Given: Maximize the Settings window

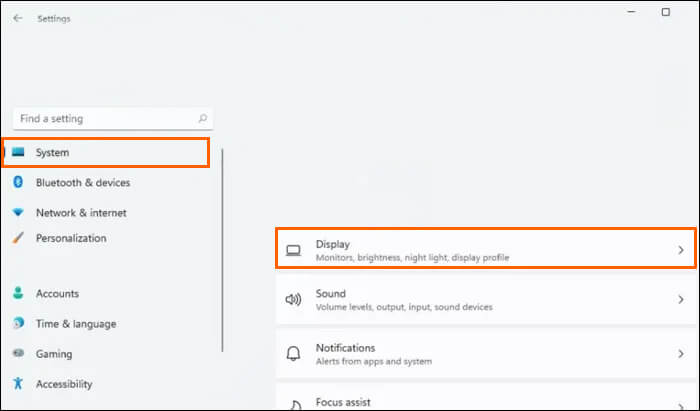Looking at the screenshot, I should tap(666, 12).
